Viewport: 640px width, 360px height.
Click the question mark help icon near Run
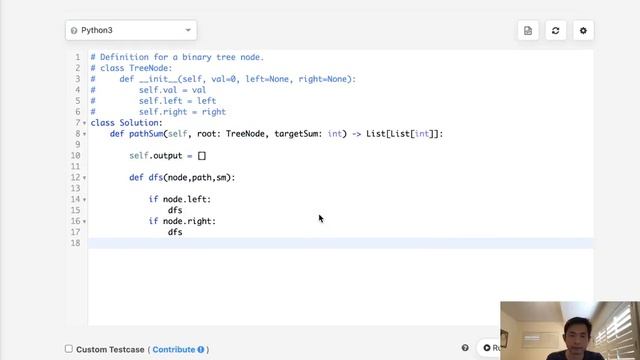point(465,348)
